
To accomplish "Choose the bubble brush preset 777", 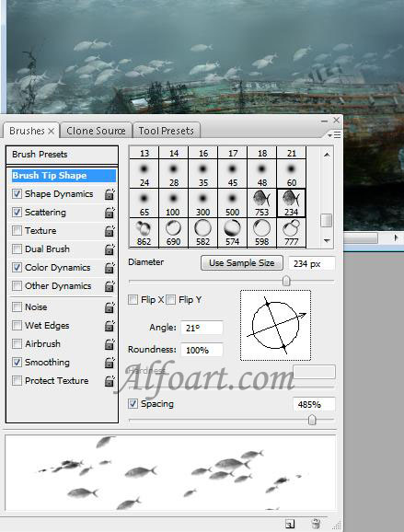I will pyautogui.click(x=292, y=233).
